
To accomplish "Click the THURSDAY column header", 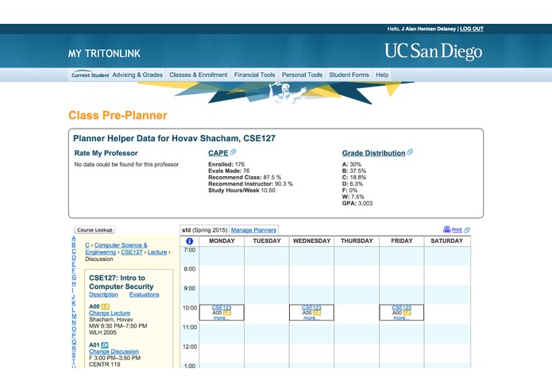I will (357, 241).
